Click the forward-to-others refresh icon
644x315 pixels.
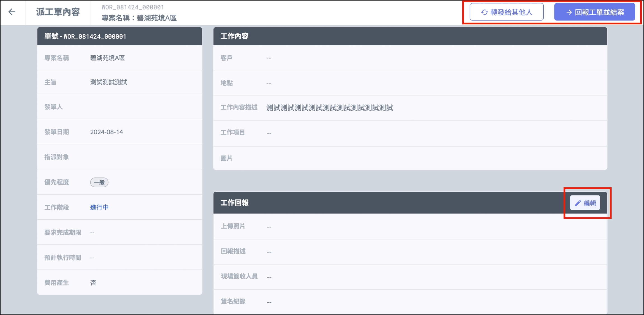(484, 12)
